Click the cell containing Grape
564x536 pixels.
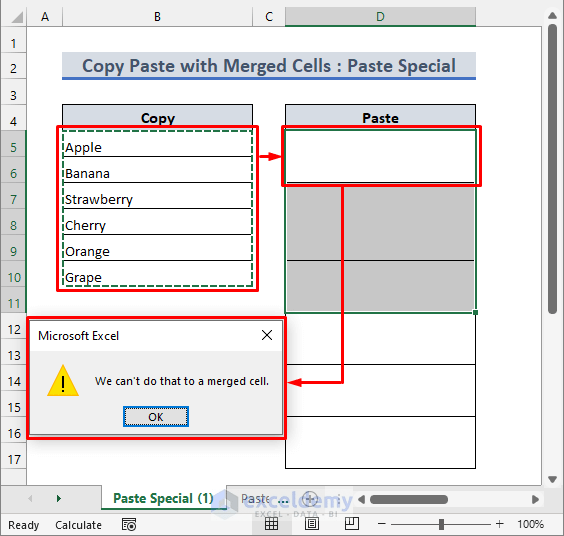(x=158, y=274)
